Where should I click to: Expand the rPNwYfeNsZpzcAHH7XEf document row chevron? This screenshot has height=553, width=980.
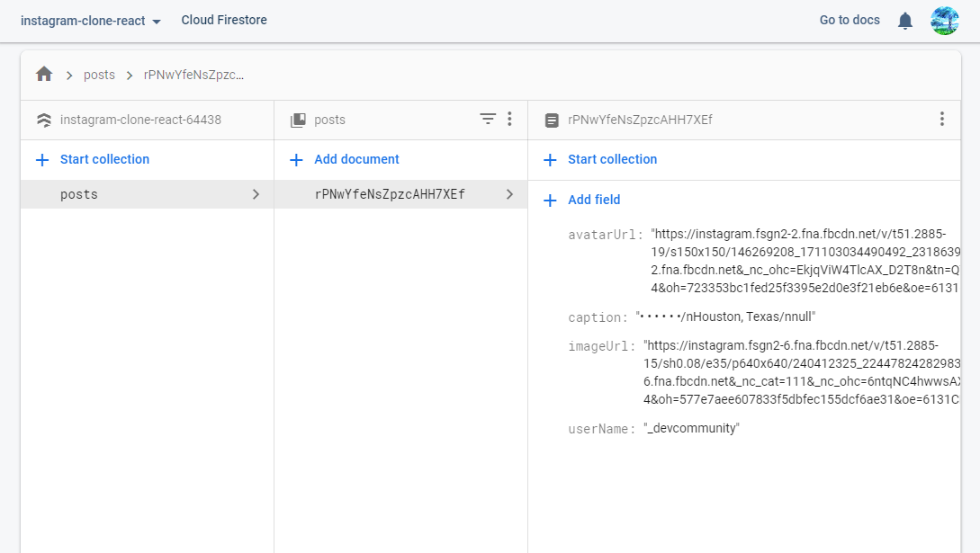[509, 194]
